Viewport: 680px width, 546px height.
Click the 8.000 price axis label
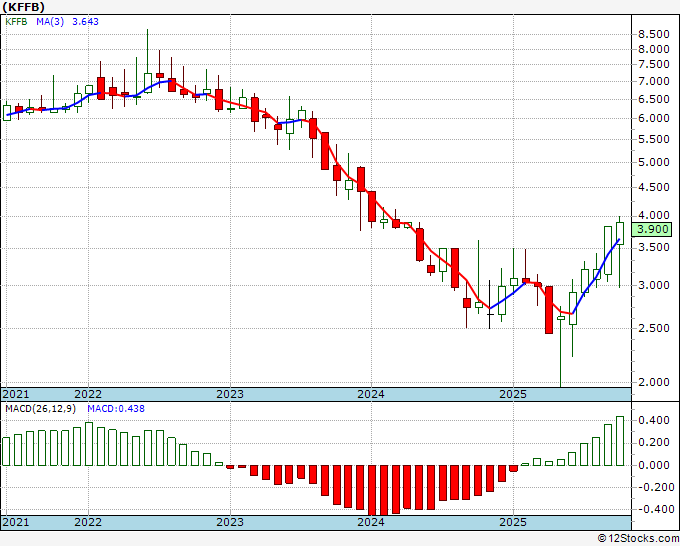654,49
